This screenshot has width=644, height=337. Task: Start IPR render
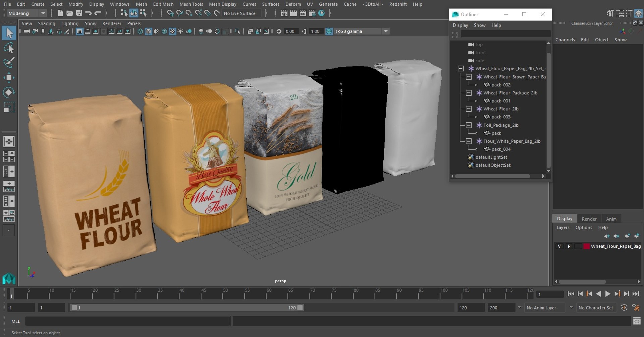click(x=303, y=13)
